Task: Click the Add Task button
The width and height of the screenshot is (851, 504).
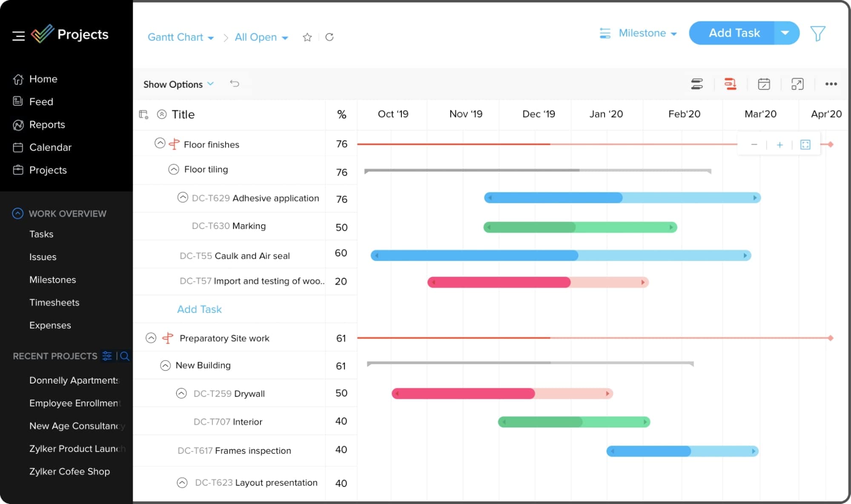Action: click(x=734, y=33)
